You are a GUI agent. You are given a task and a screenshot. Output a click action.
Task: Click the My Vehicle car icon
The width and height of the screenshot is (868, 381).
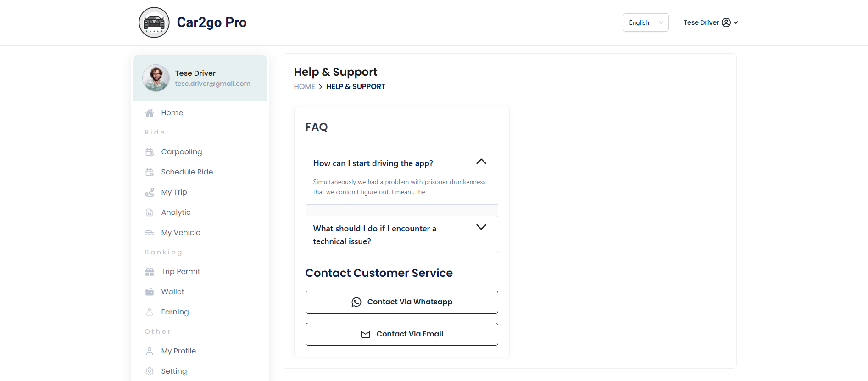point(150,233)
